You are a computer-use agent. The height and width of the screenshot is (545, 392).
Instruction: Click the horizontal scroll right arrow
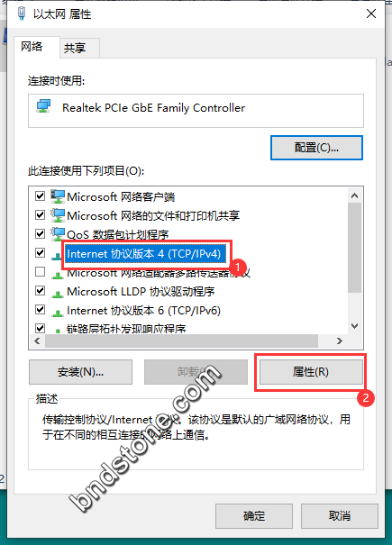tap(340, 341)
